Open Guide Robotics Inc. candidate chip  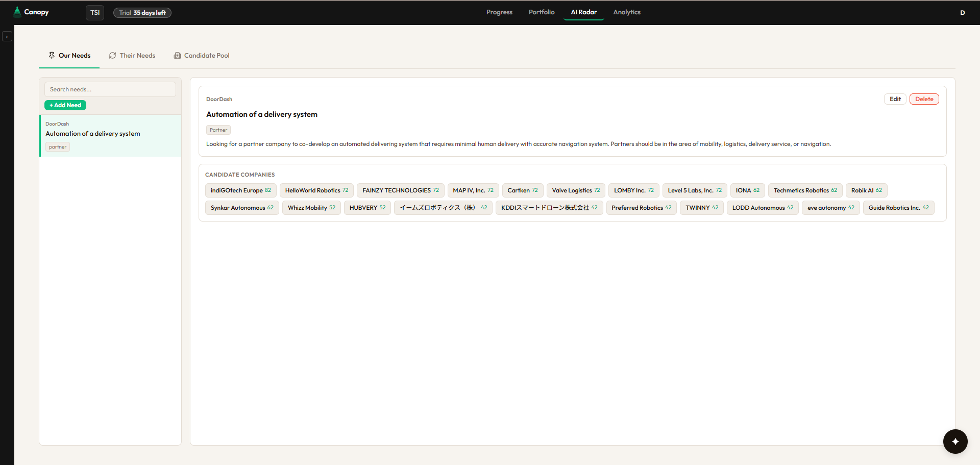[x=899, y=208]
